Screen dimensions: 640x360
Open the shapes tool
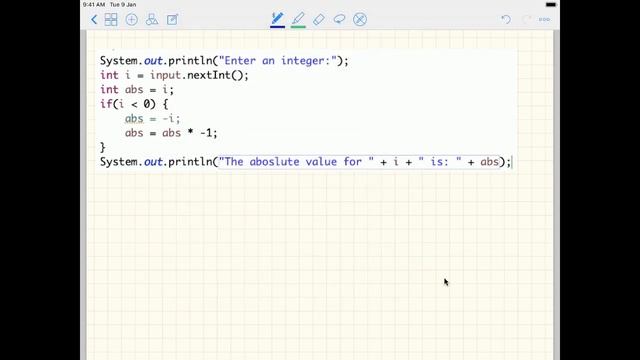[x=152, y=20]
